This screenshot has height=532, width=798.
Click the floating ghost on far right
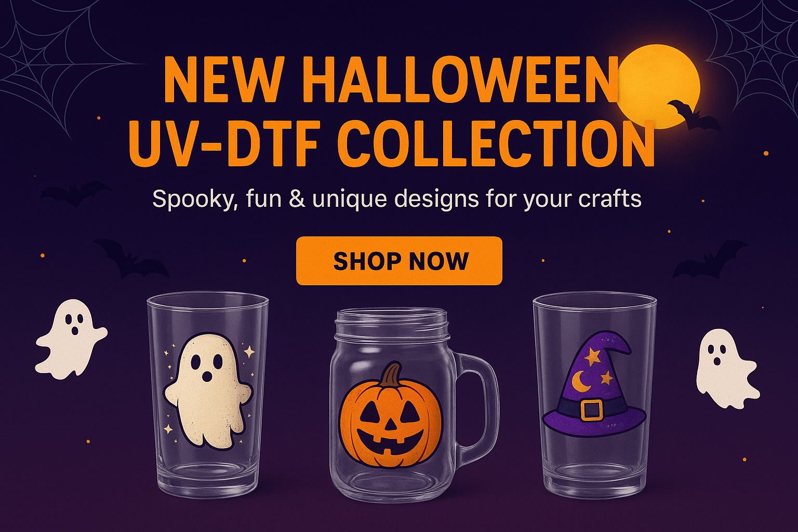pos(727,368)
